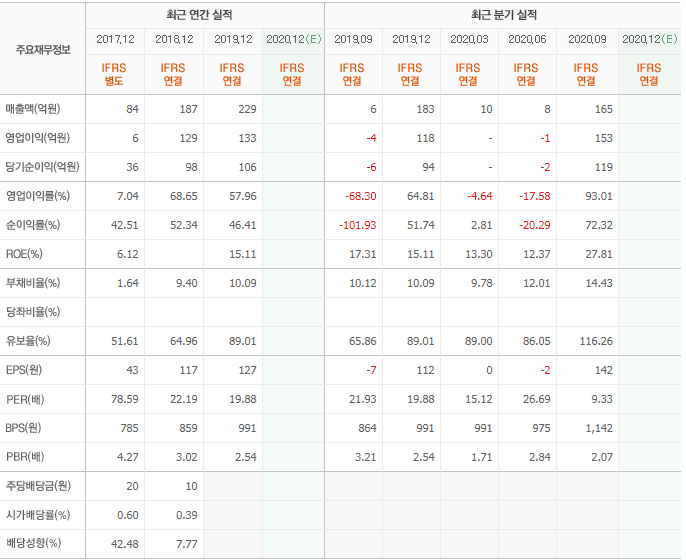Select the BPS value 785
Screen dimensions: 686x560
(130, 428)
